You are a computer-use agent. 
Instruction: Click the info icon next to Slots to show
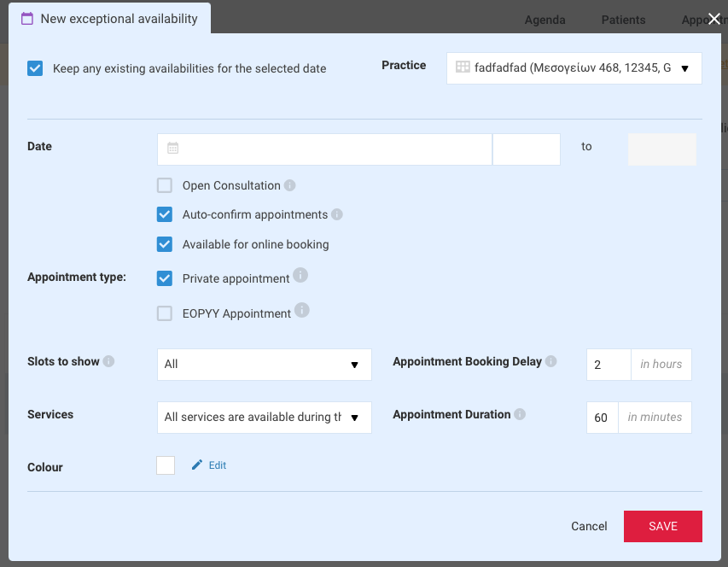[108, 361]
